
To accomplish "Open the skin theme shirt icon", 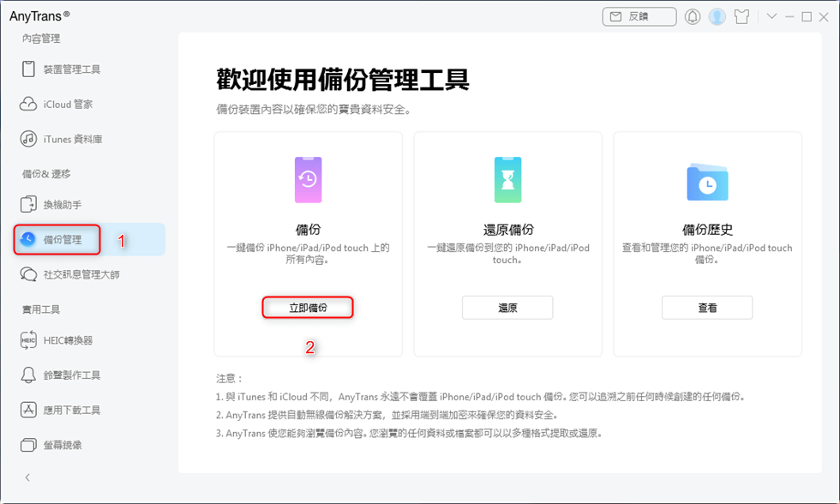I will pos(742,16).
